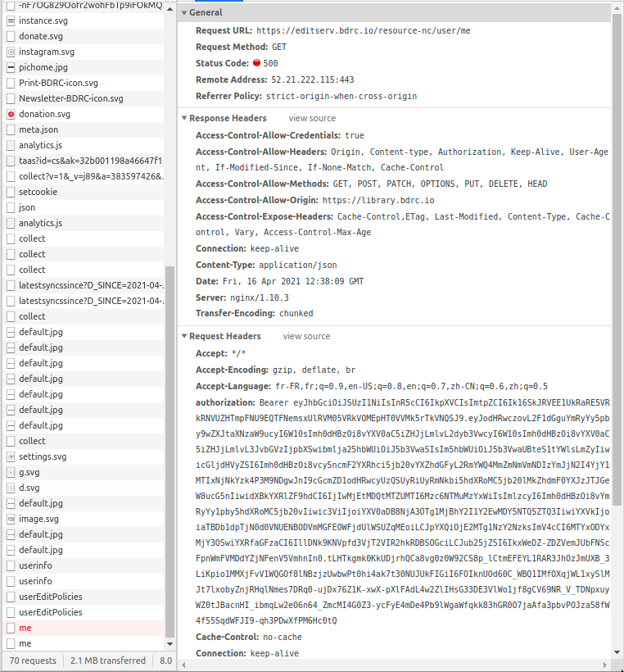
Task: Click the donation.svg red icon
Action: point(11,114)
